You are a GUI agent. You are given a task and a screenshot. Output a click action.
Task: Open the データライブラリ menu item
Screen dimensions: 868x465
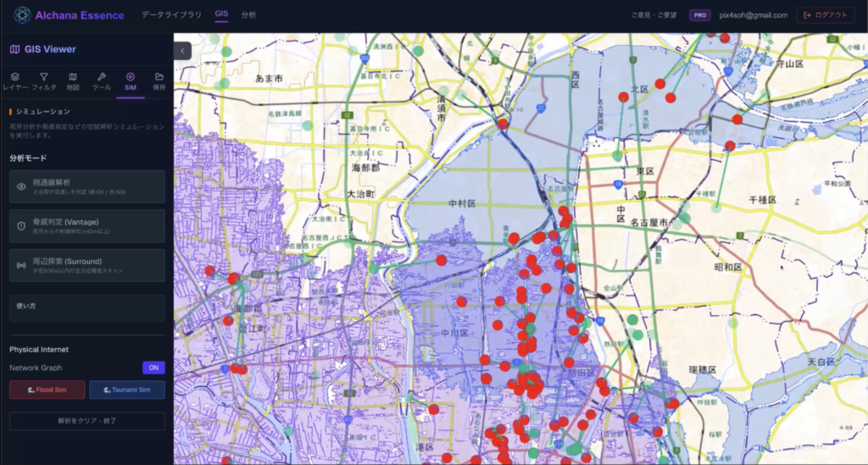171,15
